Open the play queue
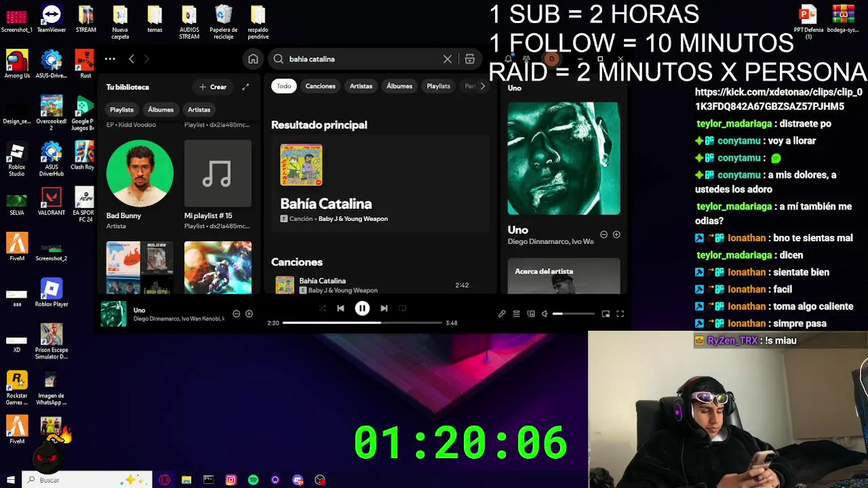The height and width of the screenshot is (488, 868). pos(516,314)
